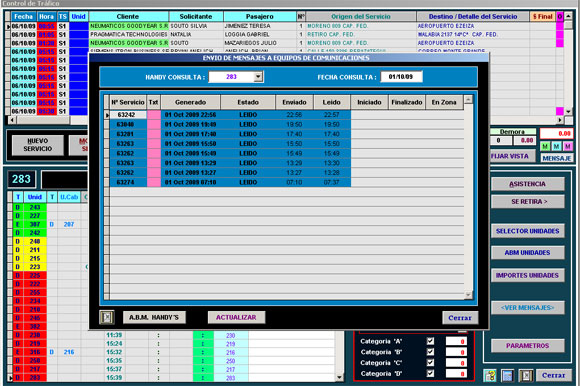Toggle the Categoria 'D' checkbox

pos(430,373)
